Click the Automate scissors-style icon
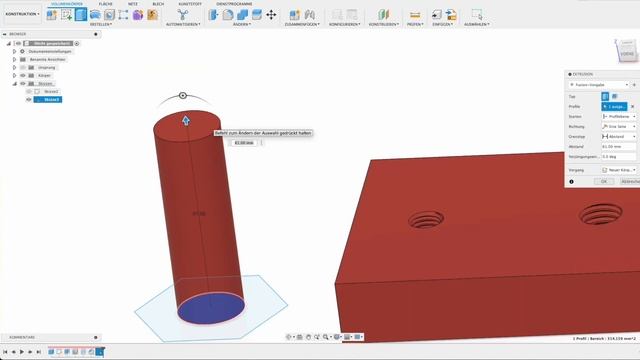Image resolution: width=640 pixels, height=360 pixels. [x=182, y=15]
